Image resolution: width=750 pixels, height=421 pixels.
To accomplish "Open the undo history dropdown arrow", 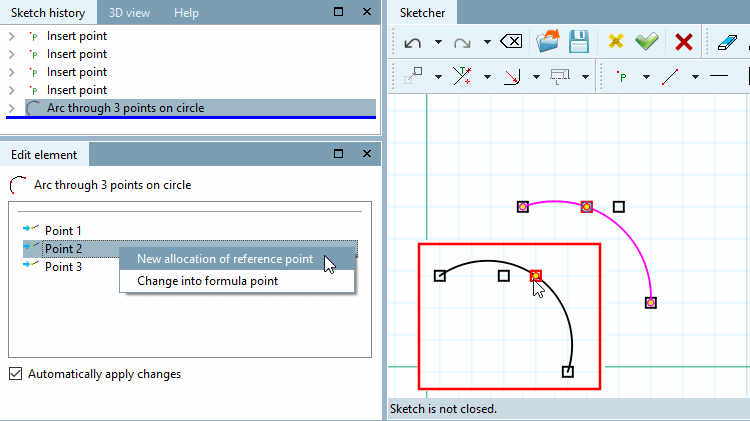I will tap(438, 42).
